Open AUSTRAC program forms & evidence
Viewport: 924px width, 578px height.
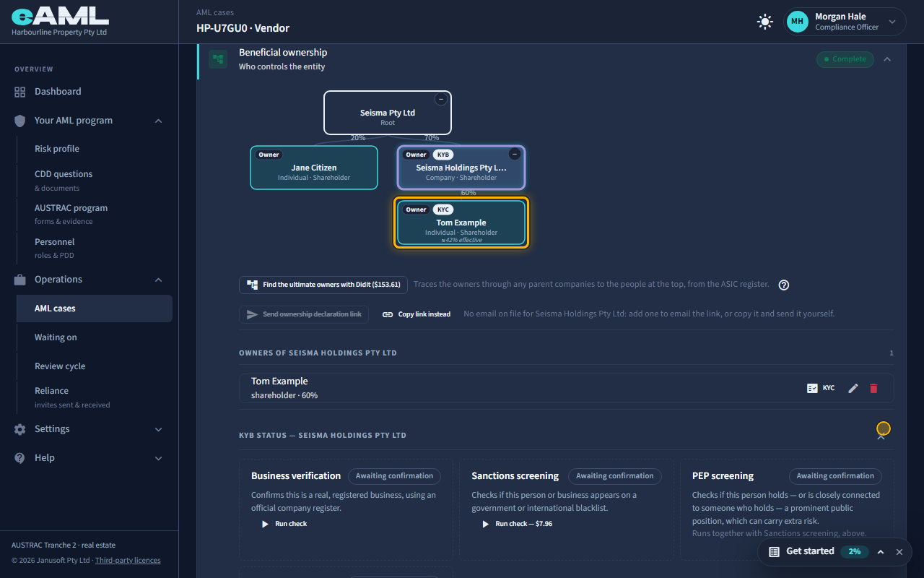click(95, 214)
